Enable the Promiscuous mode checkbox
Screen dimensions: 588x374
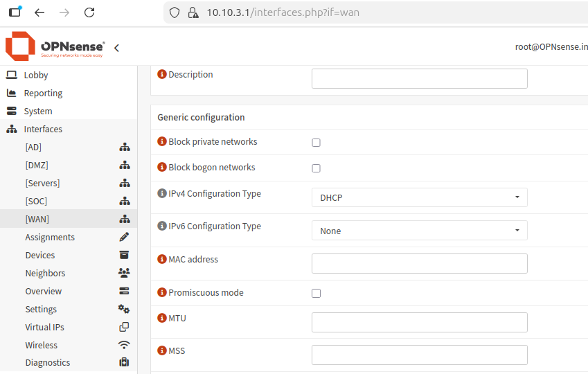(x=316, y=294)
